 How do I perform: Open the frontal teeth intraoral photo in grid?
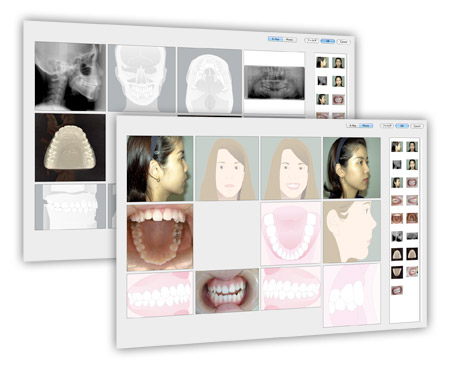point(227,292)
